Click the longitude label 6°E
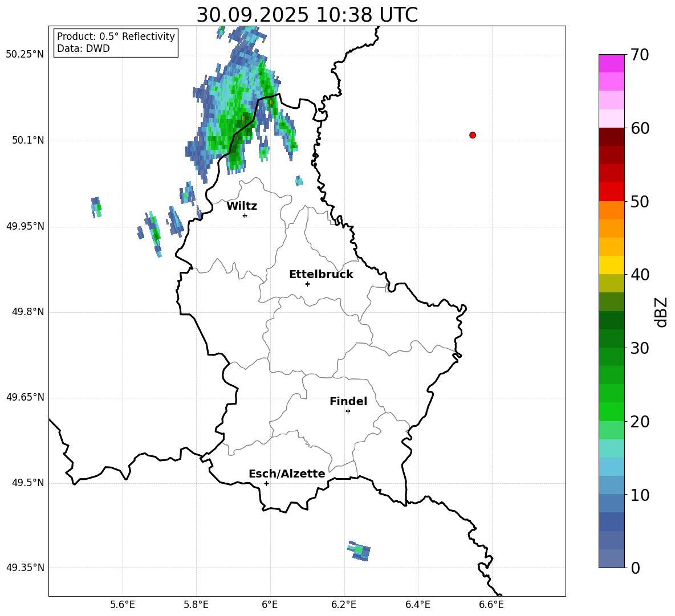Viewport: 675px width, 616px height. pyautogui.click(x=270, y=605)
